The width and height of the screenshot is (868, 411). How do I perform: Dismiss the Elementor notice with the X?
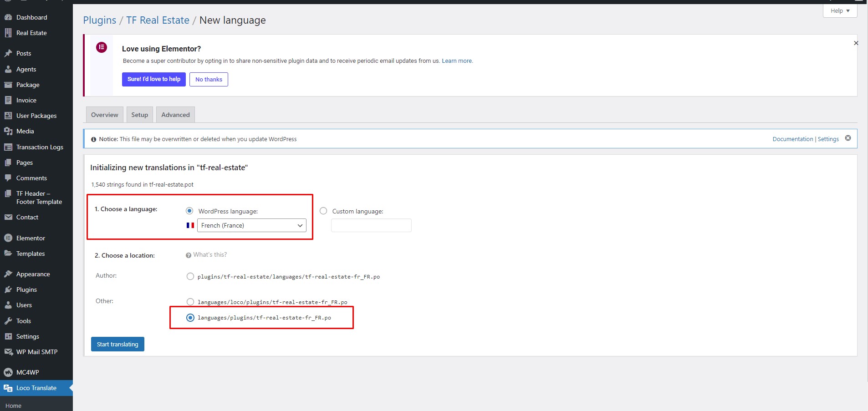click(x=856, y=43)
